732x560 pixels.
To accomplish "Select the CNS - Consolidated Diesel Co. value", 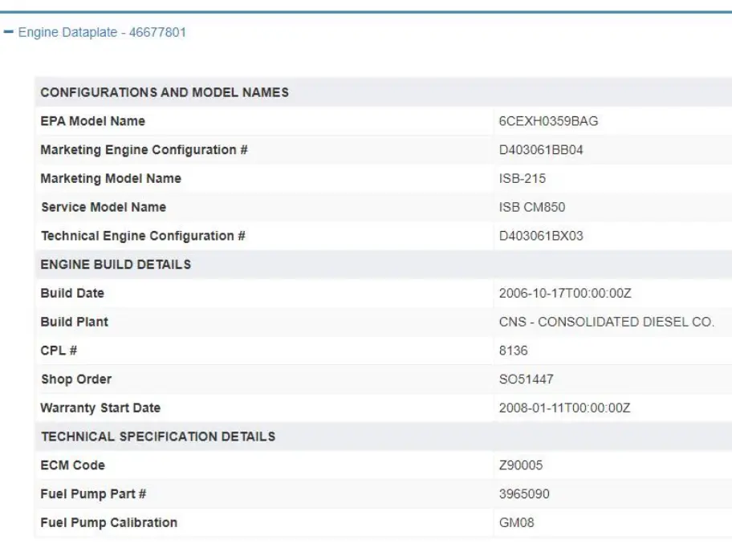I will pos(607,322).
